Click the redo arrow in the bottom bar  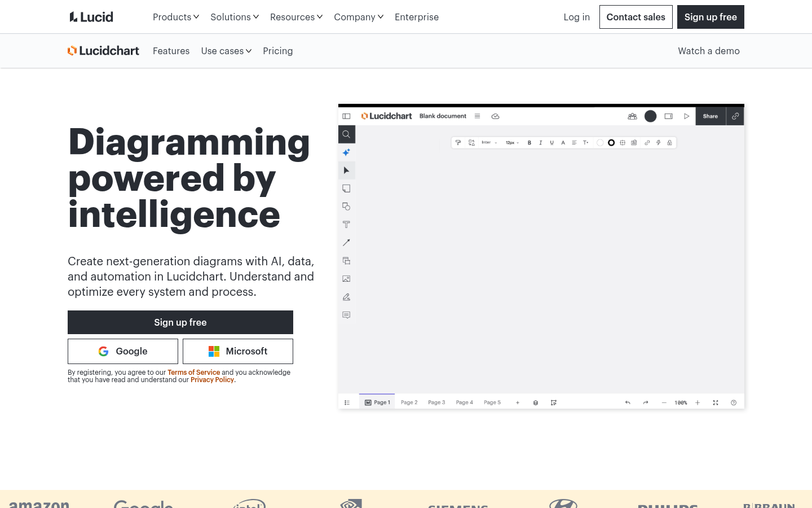pyautogui.click(x=646, y=402)
